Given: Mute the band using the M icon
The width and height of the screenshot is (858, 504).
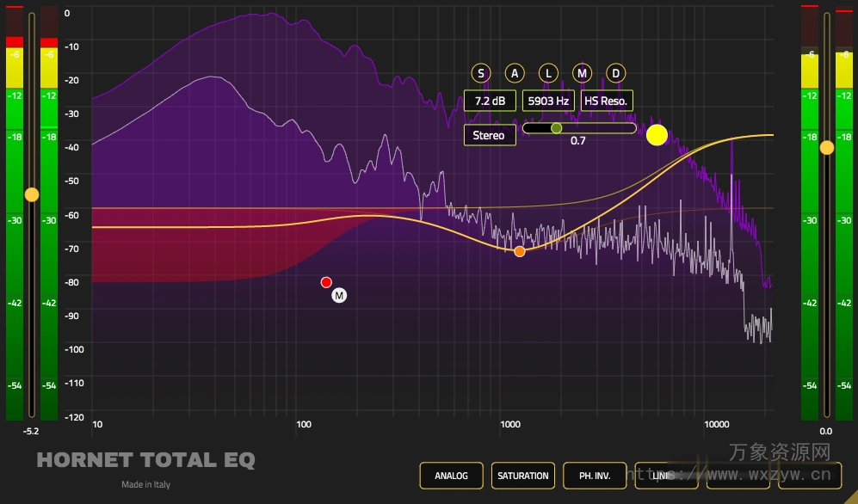Looking at the screenshot, I should 581,73.
